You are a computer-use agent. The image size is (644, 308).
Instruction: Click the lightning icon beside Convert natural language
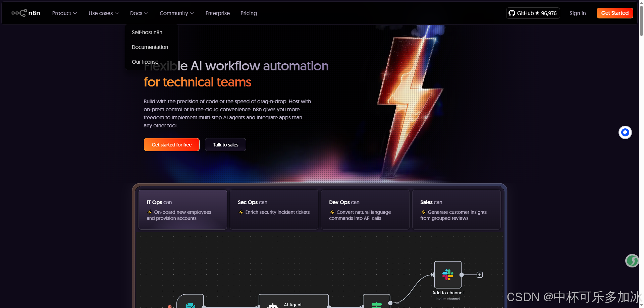tap(332, 212)
